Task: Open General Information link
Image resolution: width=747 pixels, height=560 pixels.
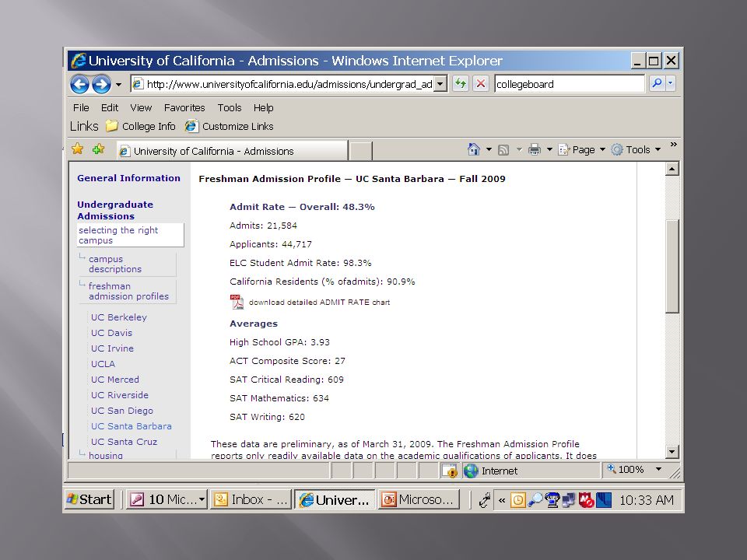Action: point(128,178)
